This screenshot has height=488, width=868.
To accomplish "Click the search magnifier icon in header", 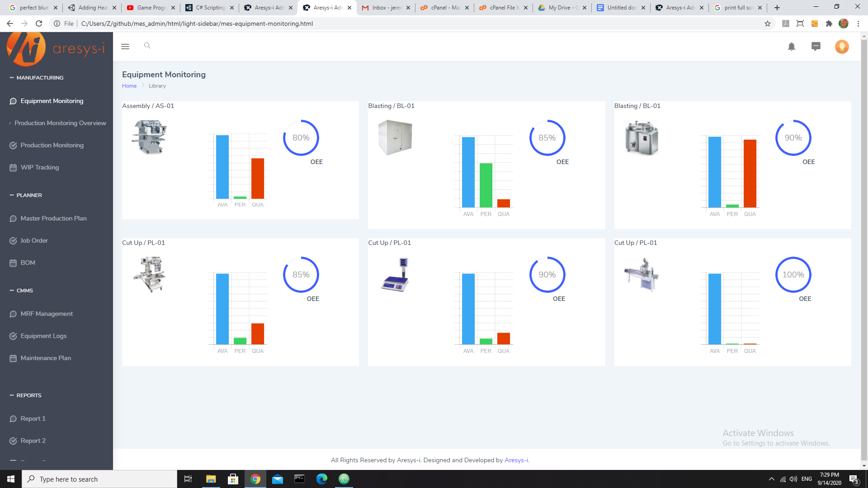I will click(147, 46).
